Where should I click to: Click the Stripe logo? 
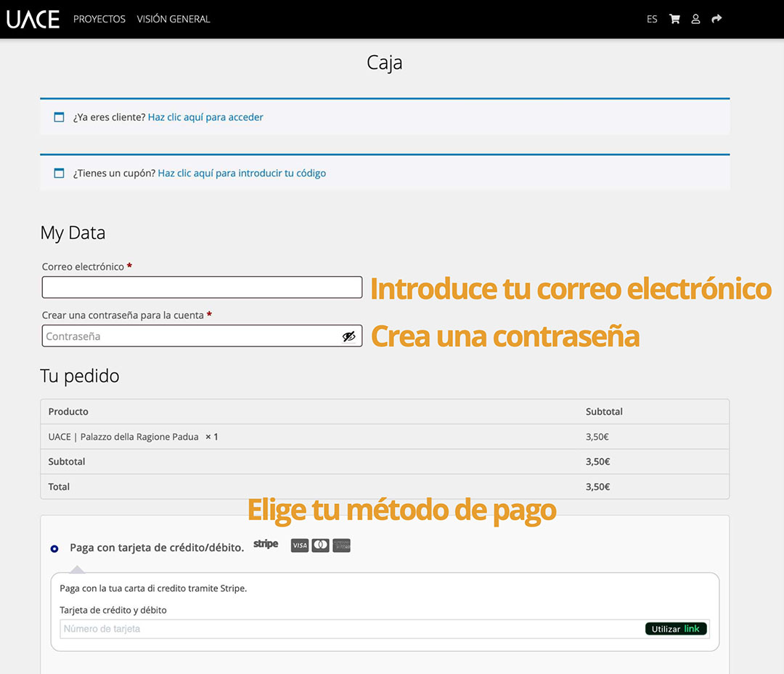click(266, 544)
